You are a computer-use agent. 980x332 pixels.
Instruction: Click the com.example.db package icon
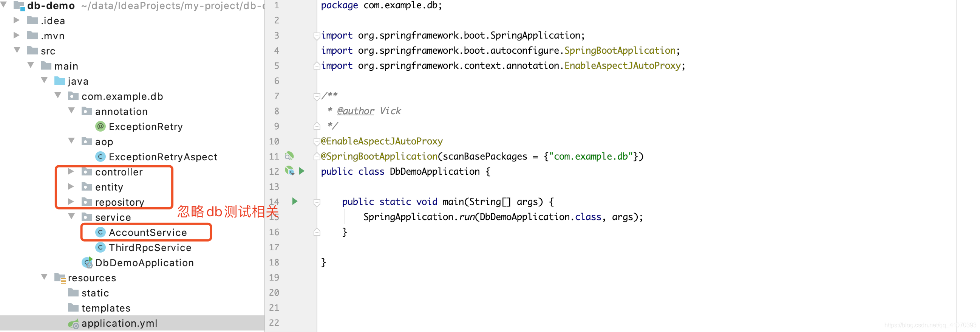(73, 96)
